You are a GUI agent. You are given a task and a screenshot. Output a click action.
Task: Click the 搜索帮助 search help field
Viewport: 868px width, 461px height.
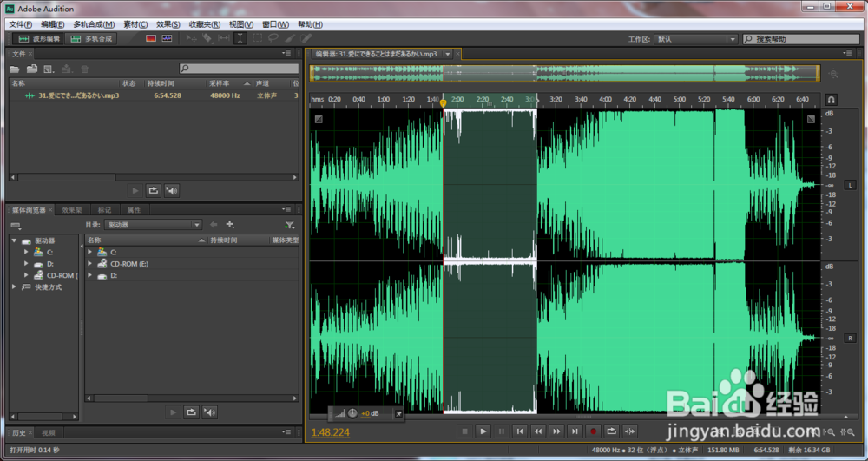coord(803,39)
